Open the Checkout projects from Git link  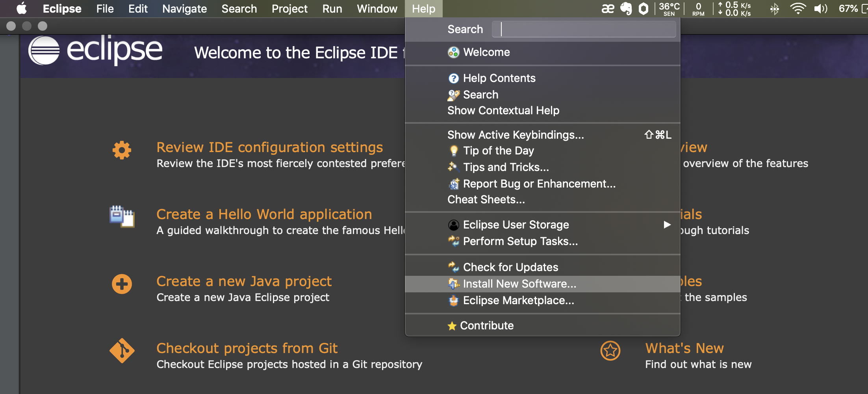(x=247, y=348)
